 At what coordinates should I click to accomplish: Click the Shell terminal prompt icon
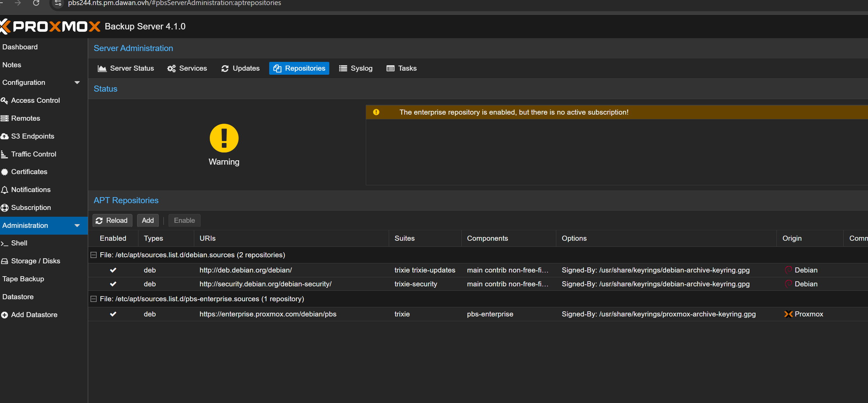point(4,243)
